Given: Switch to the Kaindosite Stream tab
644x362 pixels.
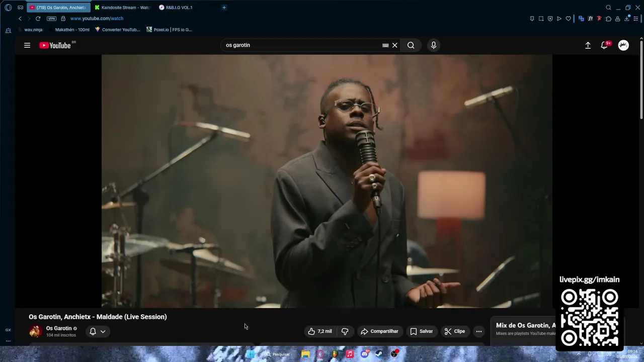Looking at the screenshot, I should pyautogui.click(x=122, y=8).
